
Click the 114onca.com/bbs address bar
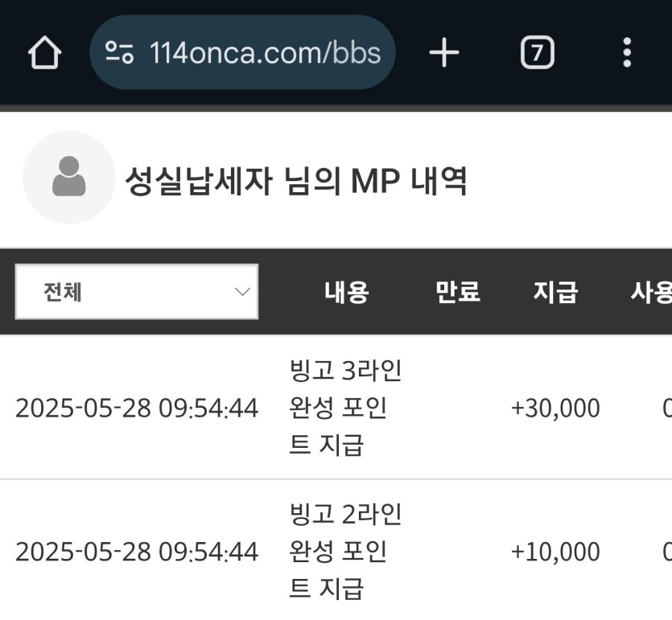[242, 52]
